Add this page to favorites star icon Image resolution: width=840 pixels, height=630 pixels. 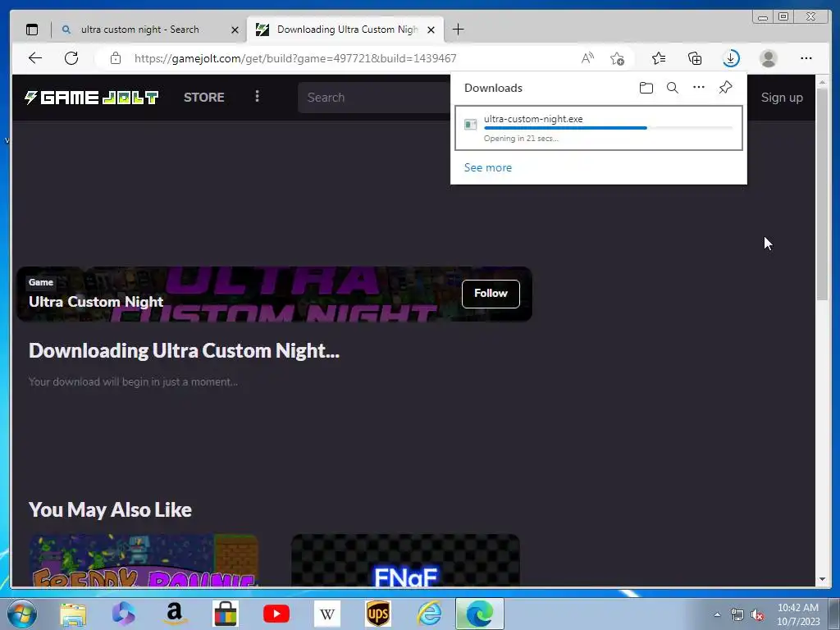[x=617, y=58]
